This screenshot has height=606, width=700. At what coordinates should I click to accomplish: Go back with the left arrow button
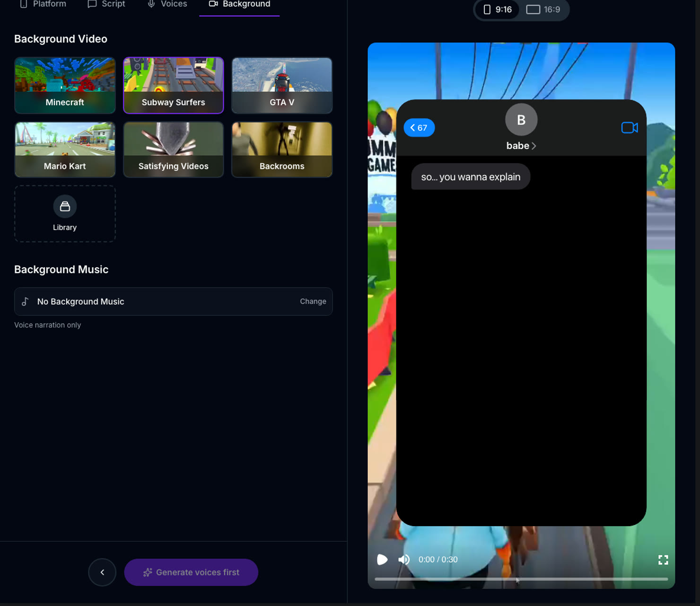pyautogui.click(x=102, y=572)
